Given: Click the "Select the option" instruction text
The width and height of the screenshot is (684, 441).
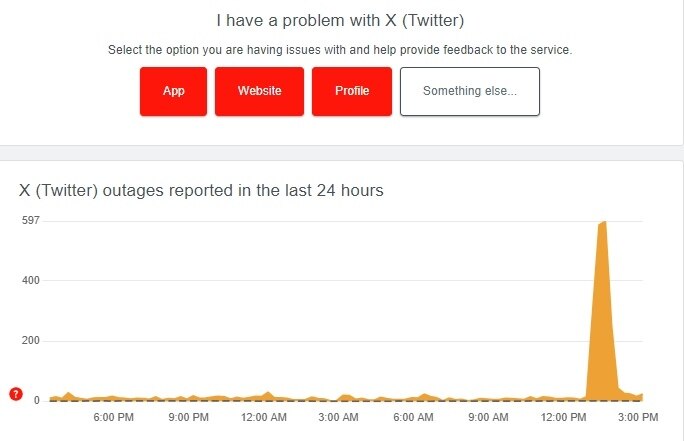Looking at the screenshot, I should [x=341, y=49].
